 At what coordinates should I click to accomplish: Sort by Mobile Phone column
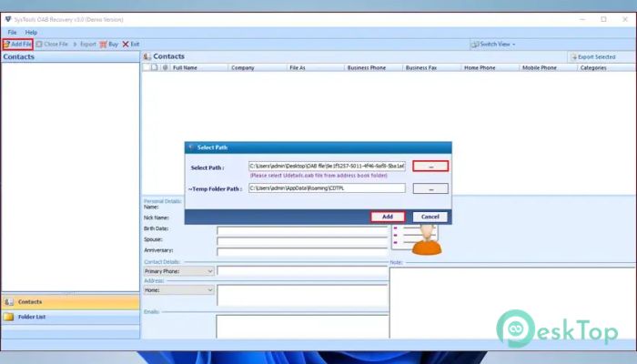tap(548, 67)
